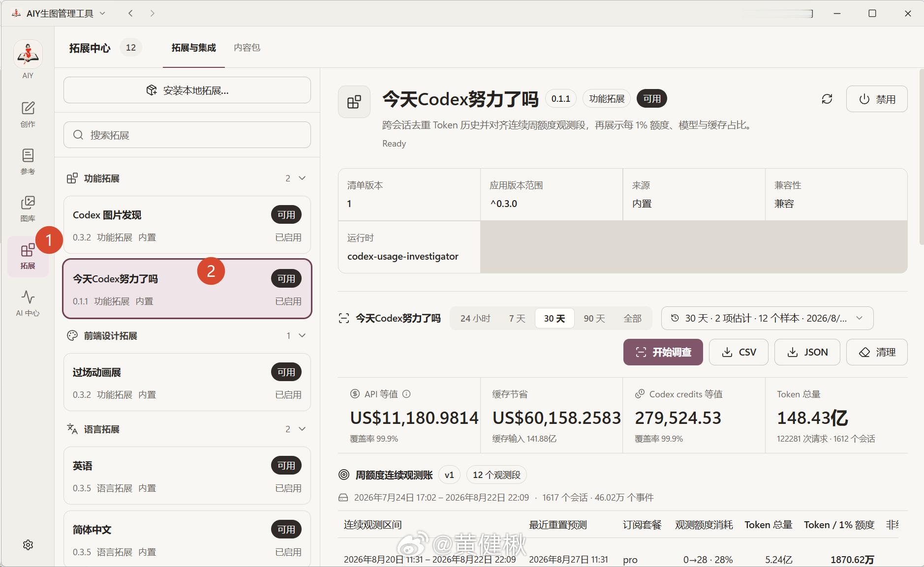The height and width of the screenshot is (567, 924).
Task: Open the 创作 section in sidebar
Action: coord(28,114)
